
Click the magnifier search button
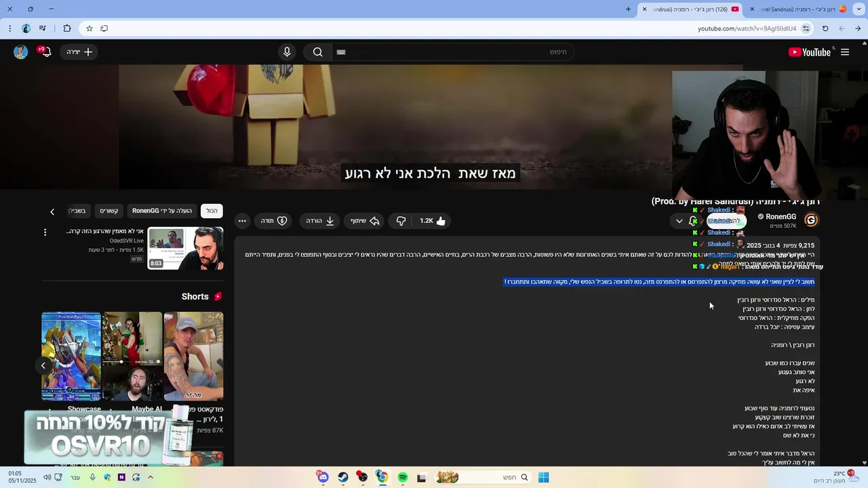(x=317, y=52)
